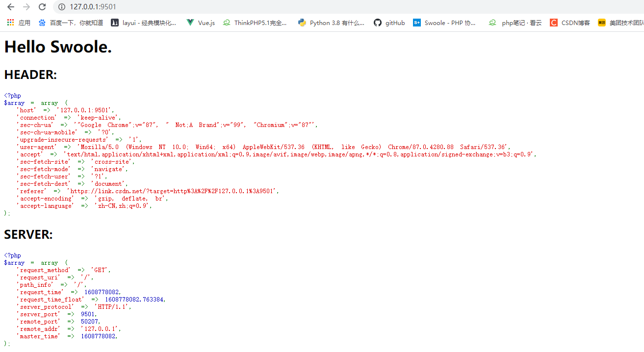Click the back navigation arrow

[x=10, y=7]
